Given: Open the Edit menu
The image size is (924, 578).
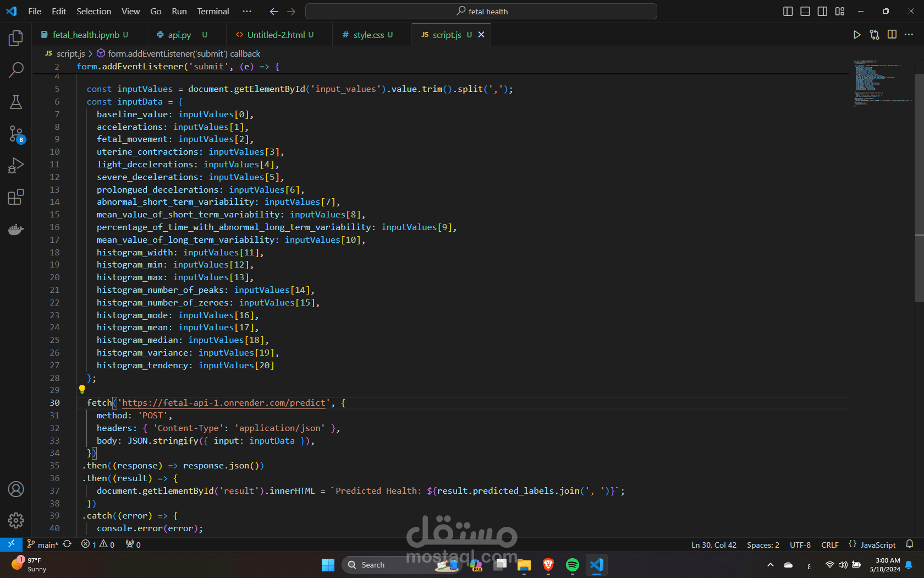Looking at the screenshot, I should point(59,12).
